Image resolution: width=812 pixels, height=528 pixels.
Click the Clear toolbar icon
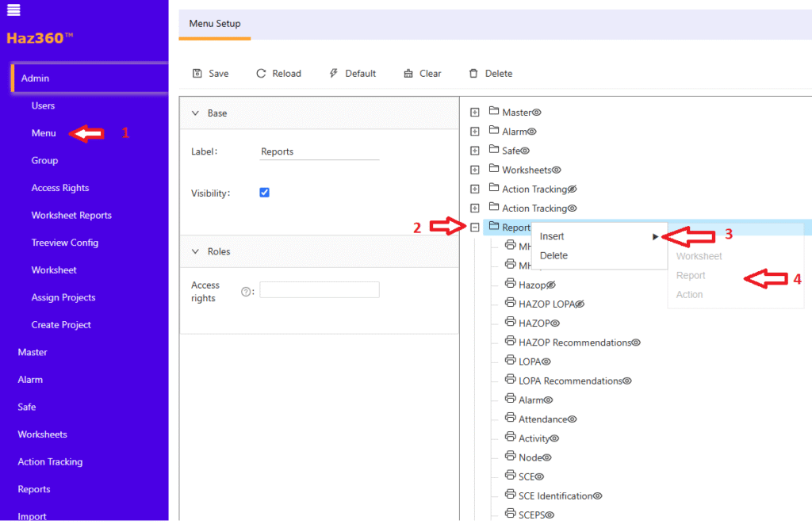point(408,74)
